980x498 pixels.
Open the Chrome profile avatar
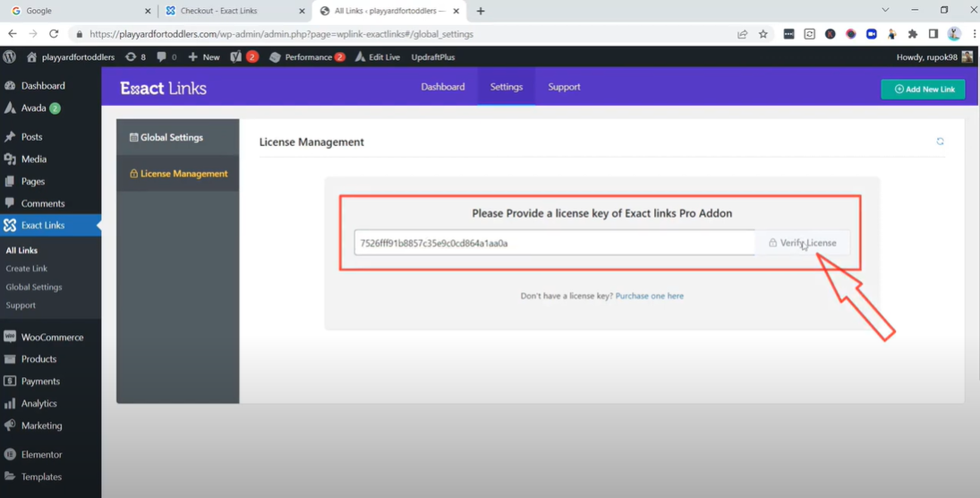pyautogui.click(x=954, y=34)
